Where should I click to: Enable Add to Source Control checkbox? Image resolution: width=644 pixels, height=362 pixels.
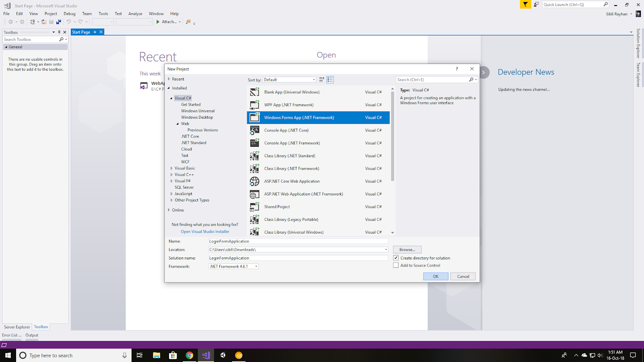396,265
